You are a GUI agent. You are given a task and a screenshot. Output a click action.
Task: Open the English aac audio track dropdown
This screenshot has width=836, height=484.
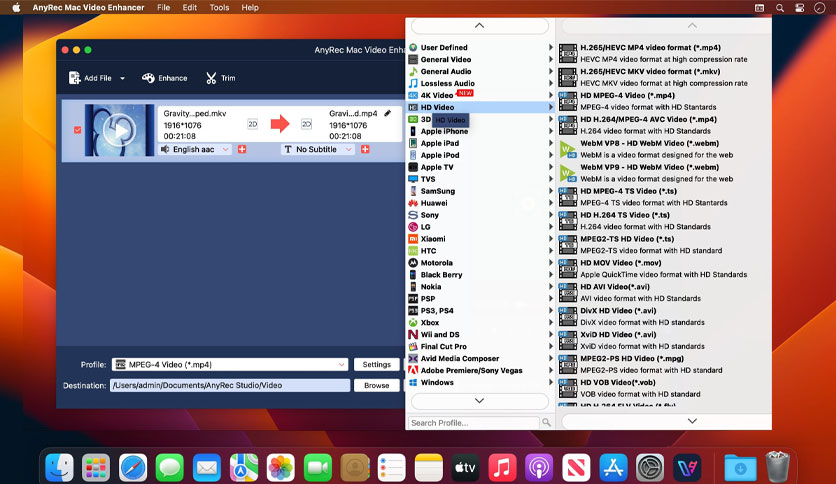[195, 149]
